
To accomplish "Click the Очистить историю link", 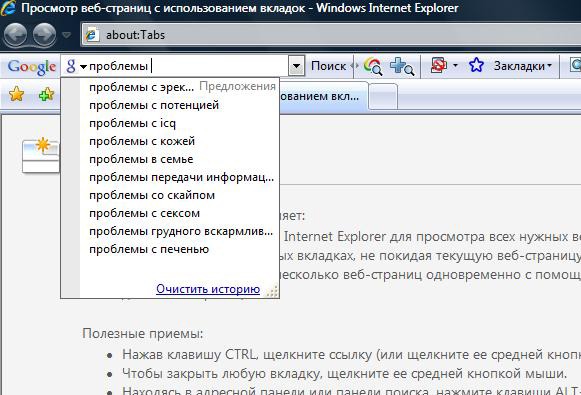I will (x=208, y=289).
